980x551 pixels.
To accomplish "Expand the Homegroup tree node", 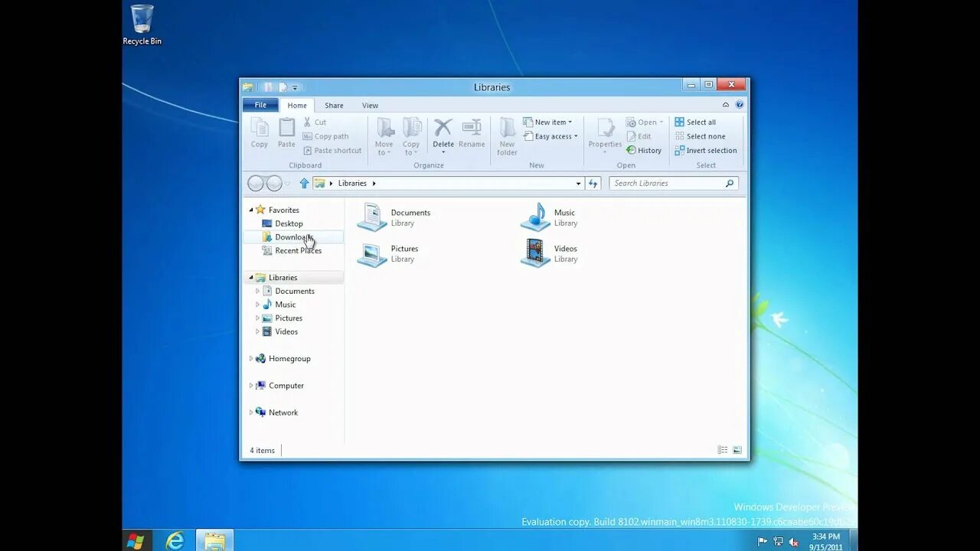I will point(251,359).
